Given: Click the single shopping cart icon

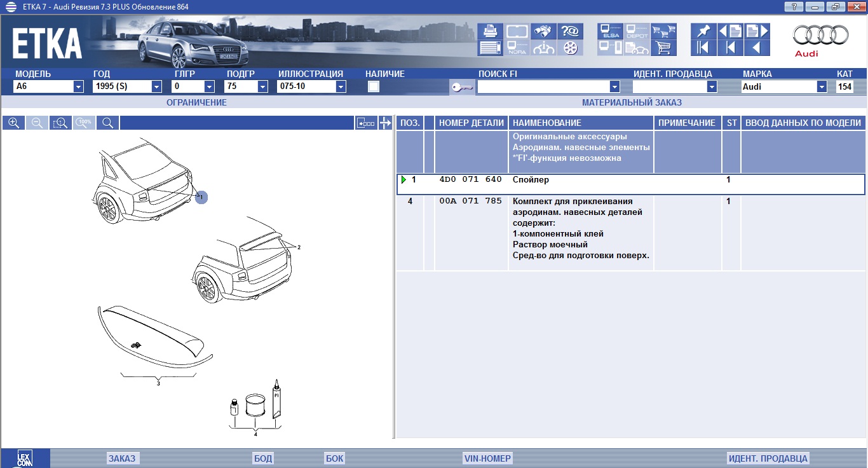Looking at the screenshot, I should tap(663, 48).
